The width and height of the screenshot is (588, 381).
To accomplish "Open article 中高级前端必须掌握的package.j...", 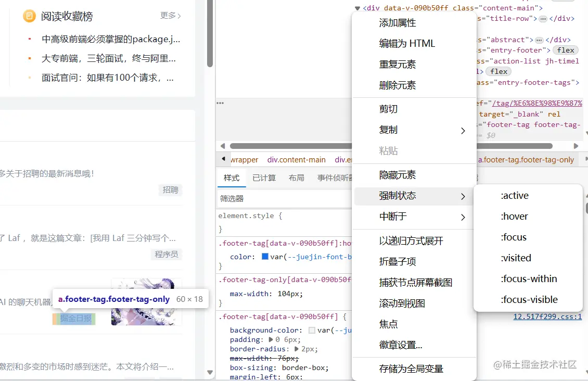I will (x=111, y=39).
